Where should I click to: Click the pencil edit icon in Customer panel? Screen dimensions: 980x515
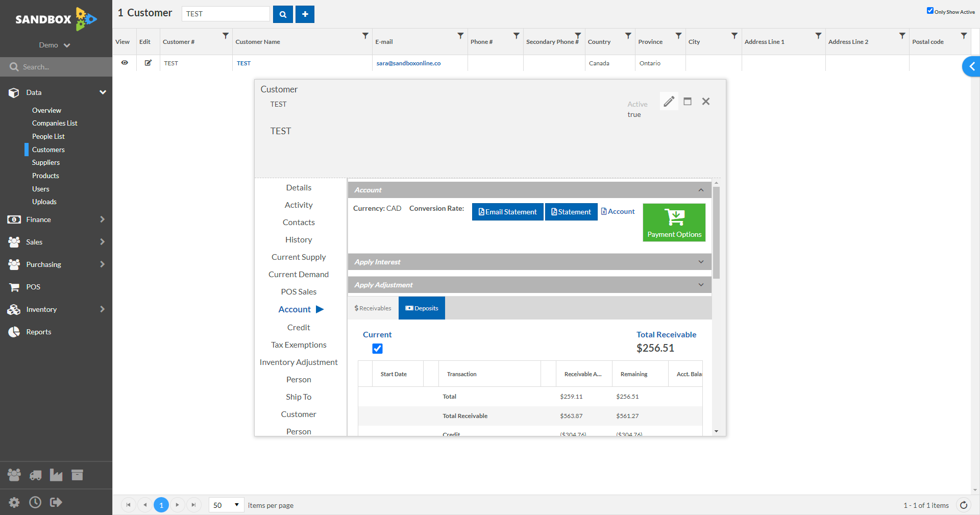(x=669, y=102)
